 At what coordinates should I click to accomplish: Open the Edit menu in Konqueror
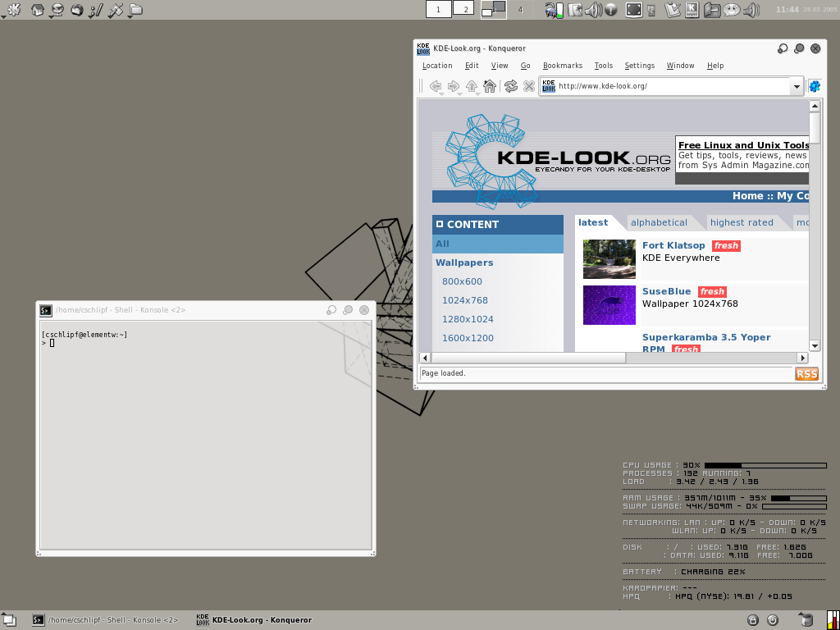point(472,66)
